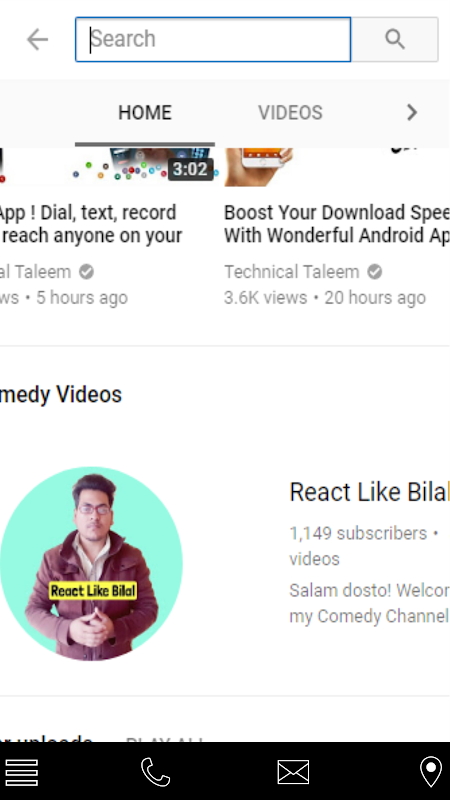450x800 pixels.
Task: Tap the envelope email icon
Action: point(293,772)
